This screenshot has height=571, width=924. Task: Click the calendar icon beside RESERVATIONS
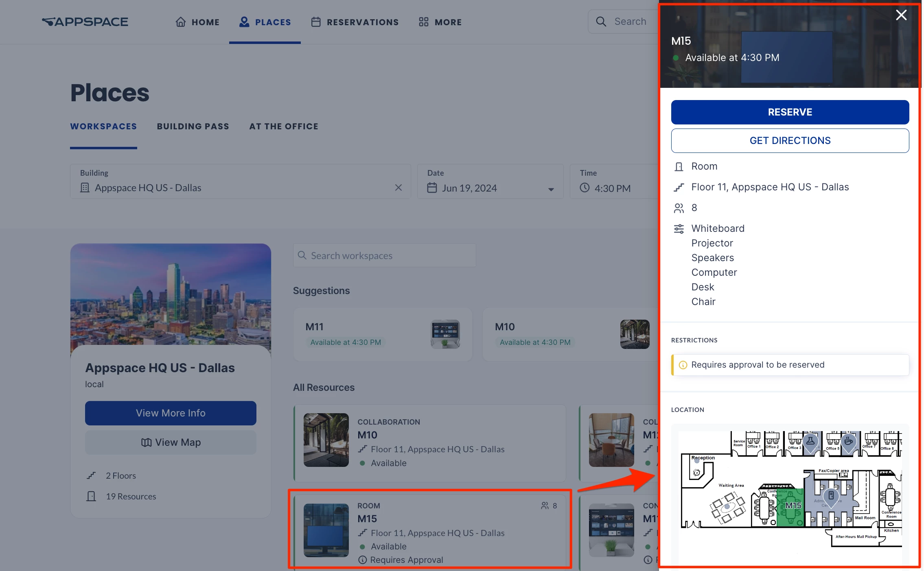(x=316, y=22)
